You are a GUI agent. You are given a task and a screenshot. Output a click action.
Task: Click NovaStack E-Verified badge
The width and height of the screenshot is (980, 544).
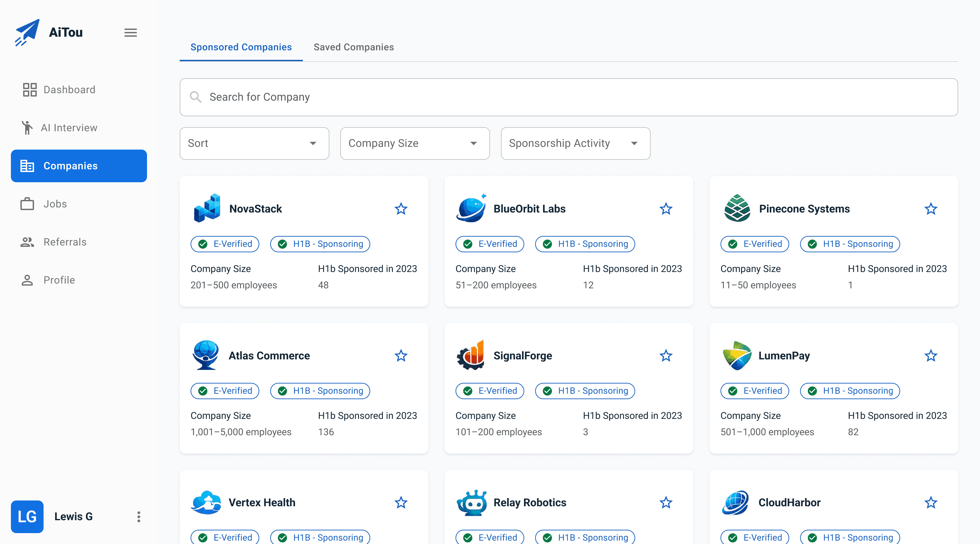(225, 244)
